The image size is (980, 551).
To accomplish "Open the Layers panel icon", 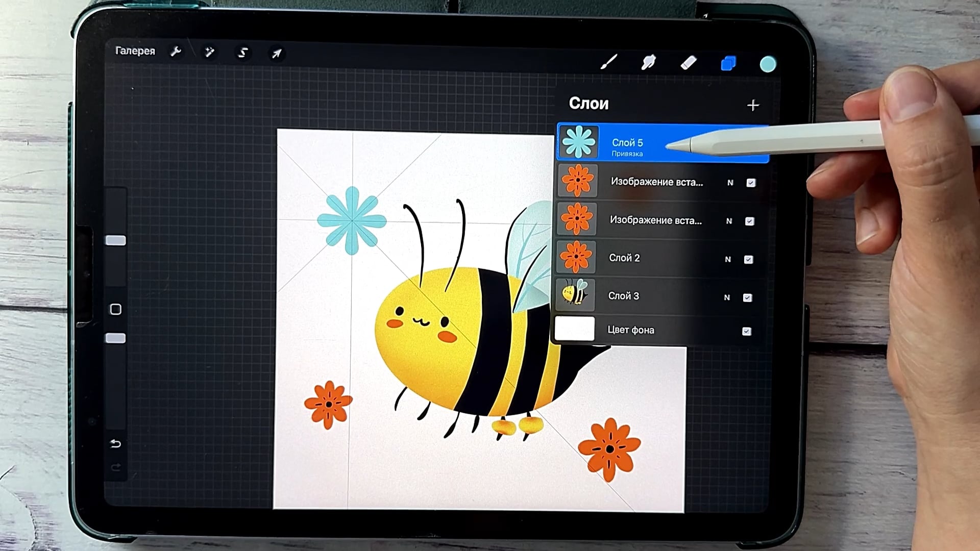I will pos(728,64).
